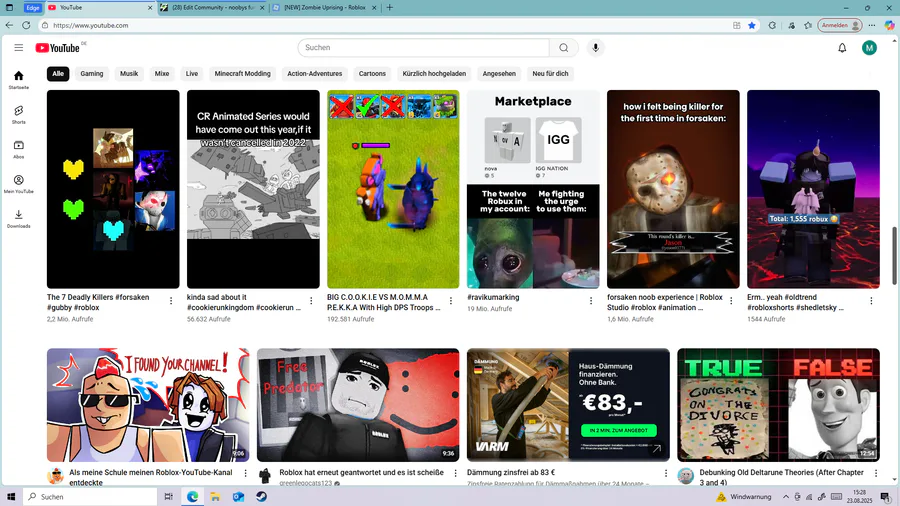Open options for "BIG C.O.O.K.I.E VS M.O.M.M.A" short

tap(451, 301)
